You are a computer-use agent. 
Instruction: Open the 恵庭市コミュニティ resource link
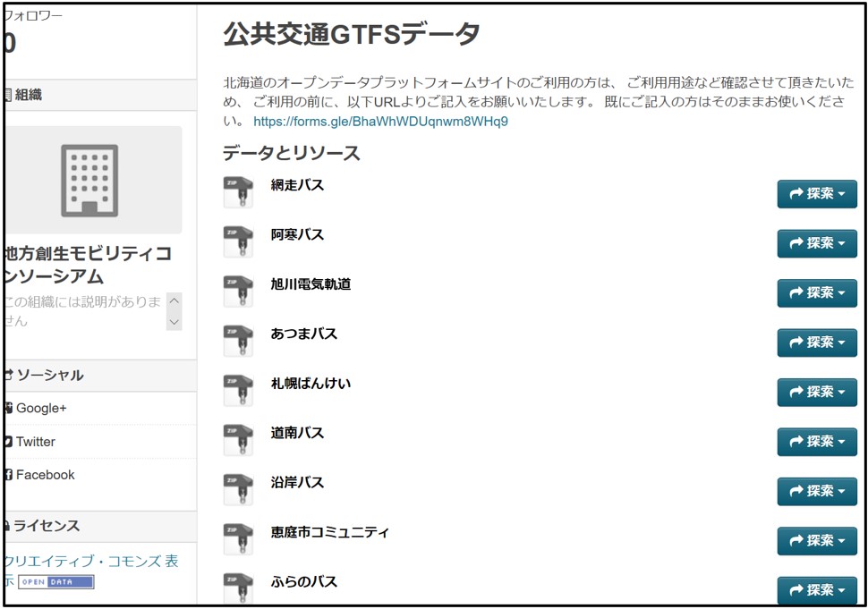pyautogui.click(x=330, y=532)
